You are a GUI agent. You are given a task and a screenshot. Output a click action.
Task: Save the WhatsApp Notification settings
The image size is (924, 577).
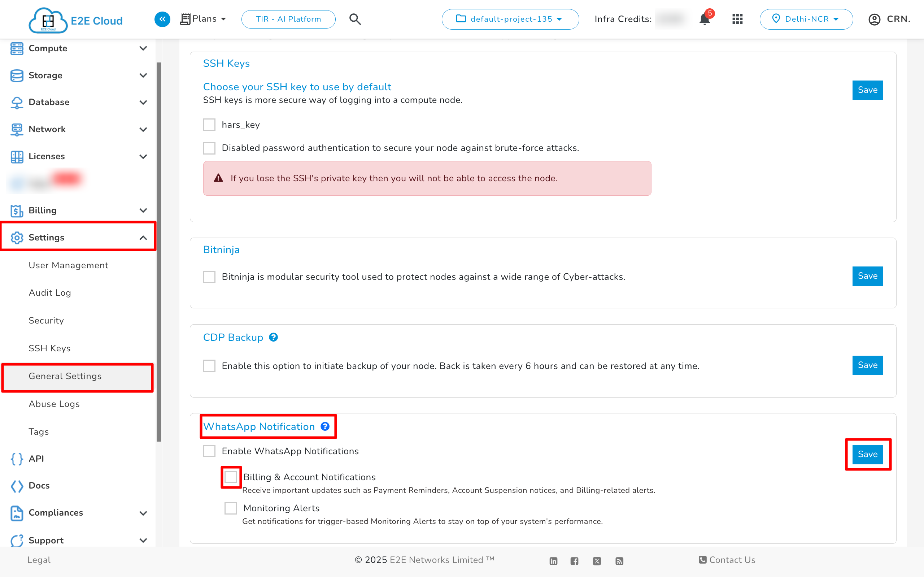[x=867, y=454]
